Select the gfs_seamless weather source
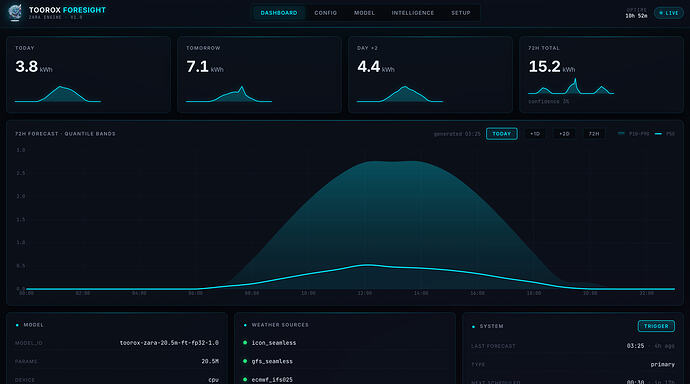Screen dimensions: 690x384 [x=272, y=361]
